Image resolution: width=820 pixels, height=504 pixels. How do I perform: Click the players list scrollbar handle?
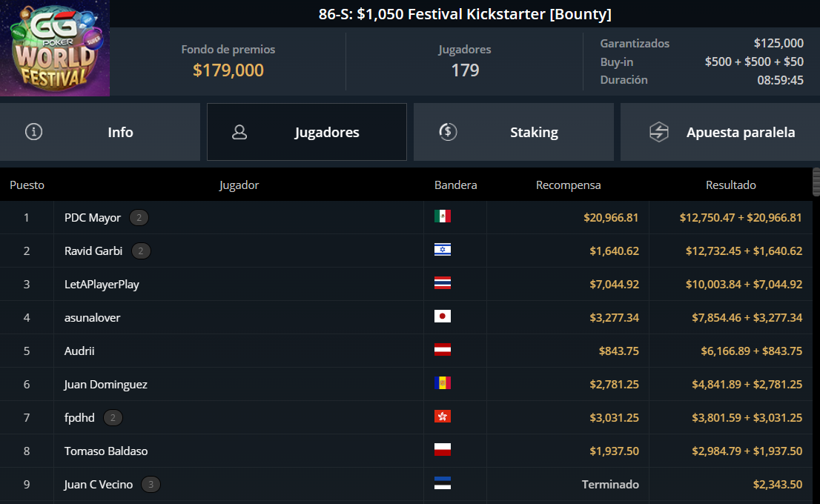point(816,182)
